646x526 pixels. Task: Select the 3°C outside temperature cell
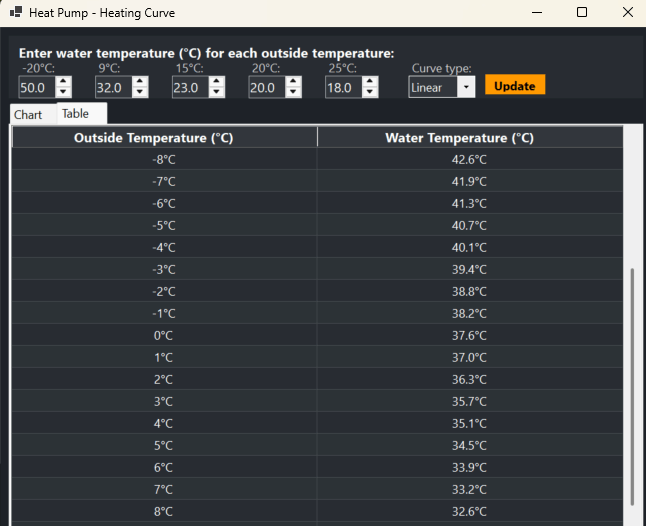pos(164,401)
